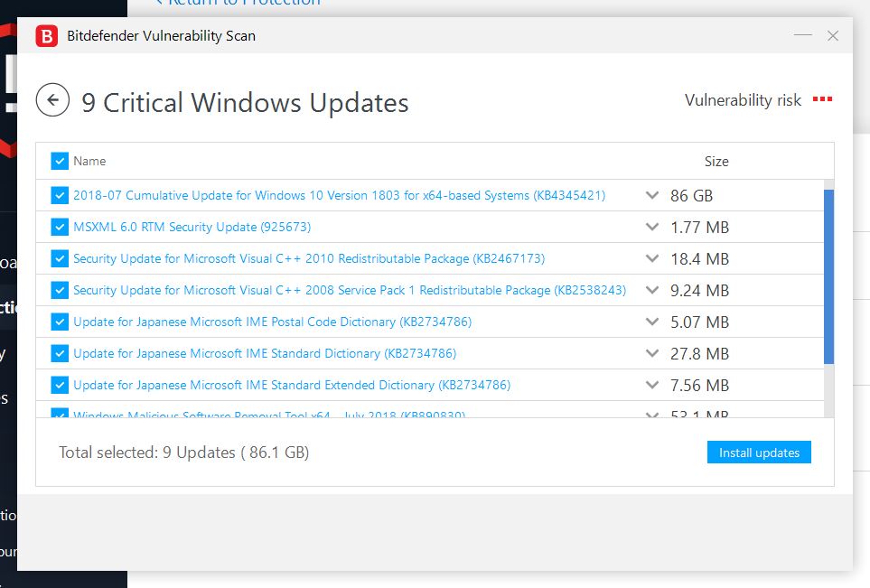Uncheck the Visual C++ 2008 Service Pack 1 checkbox
870x588 pixels.
point(60,290)
